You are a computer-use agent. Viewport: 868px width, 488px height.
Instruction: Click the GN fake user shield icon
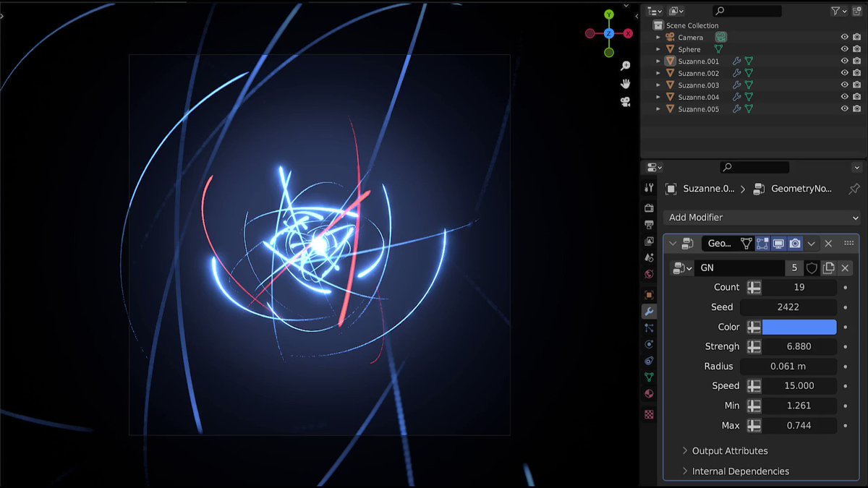tap(812, 267)
